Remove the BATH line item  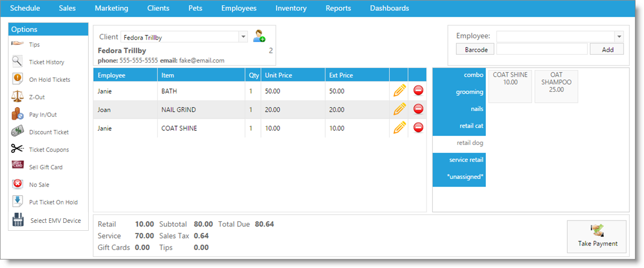(419, 91)
